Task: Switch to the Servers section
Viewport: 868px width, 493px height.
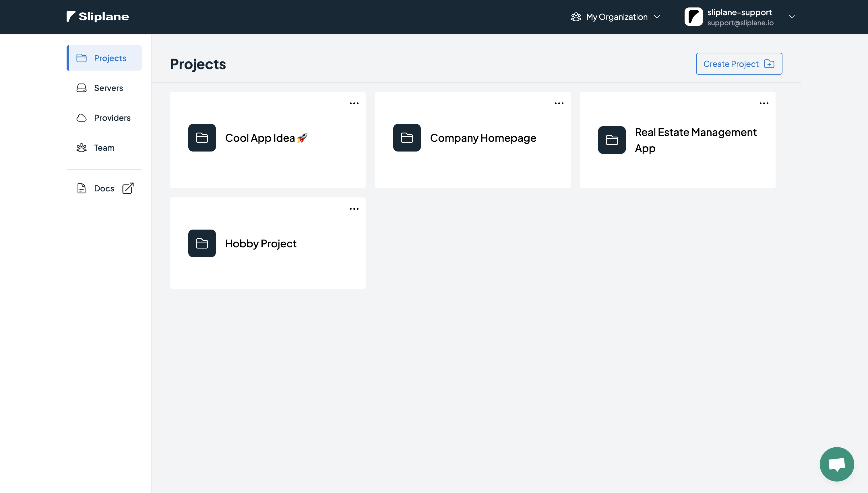Action: (x=108, y=88)
